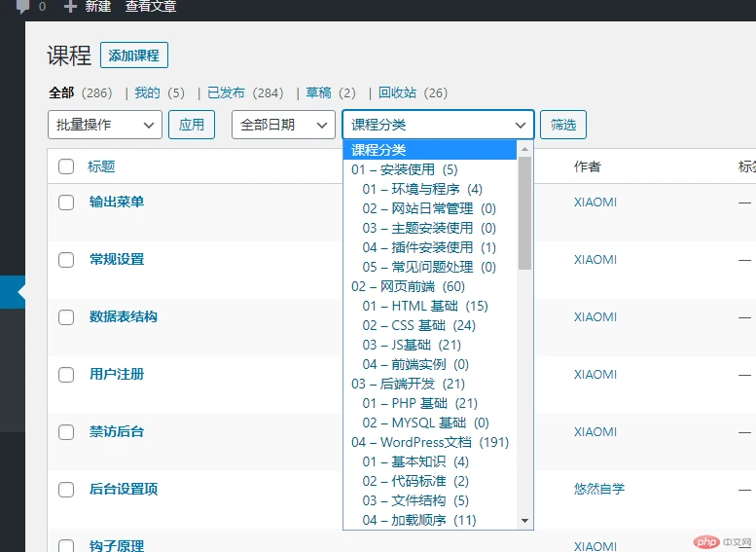Select 04 – 插件安装使用 (1) option
Viewport: 756px width, 552px height.
pyautogui.click(x=430, y=247)
